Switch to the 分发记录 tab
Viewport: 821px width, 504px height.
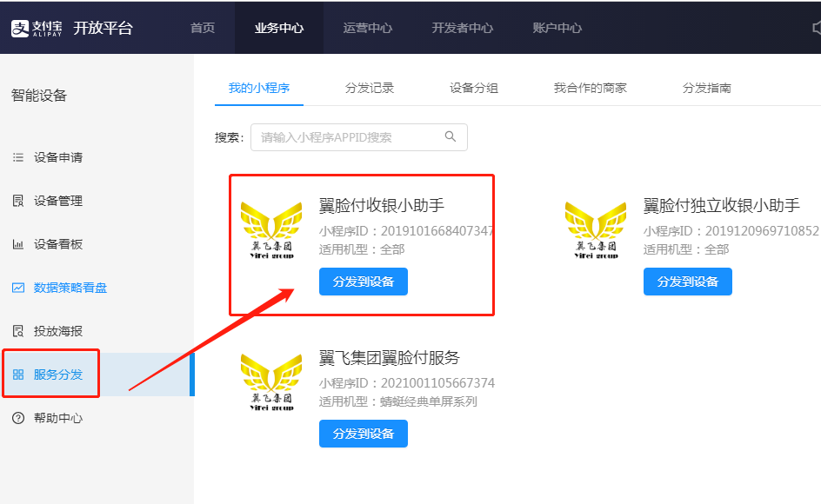pyautogui.click(x=370, y=88)
